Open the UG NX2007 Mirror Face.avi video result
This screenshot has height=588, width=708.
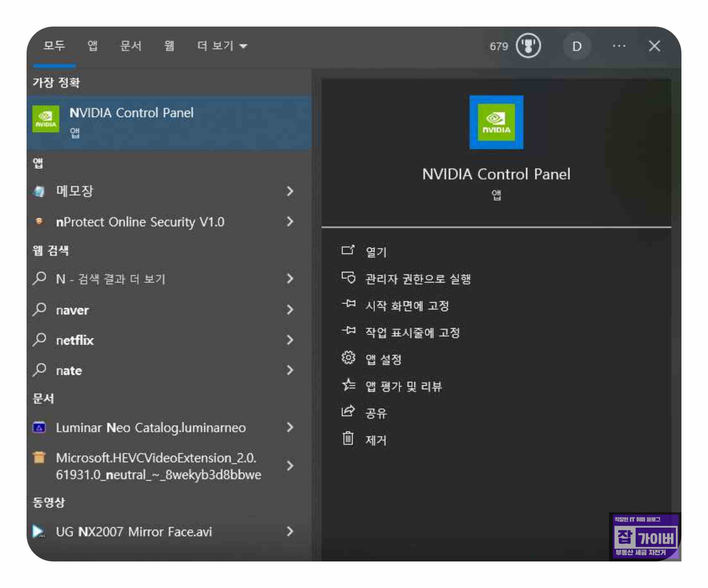click(x=134, y=532)
